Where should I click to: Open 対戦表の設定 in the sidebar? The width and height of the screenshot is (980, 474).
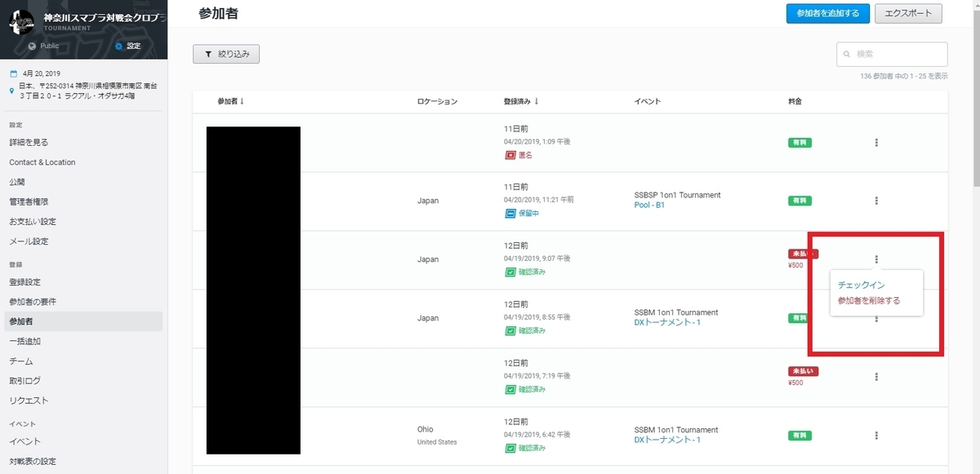(33, 462)
